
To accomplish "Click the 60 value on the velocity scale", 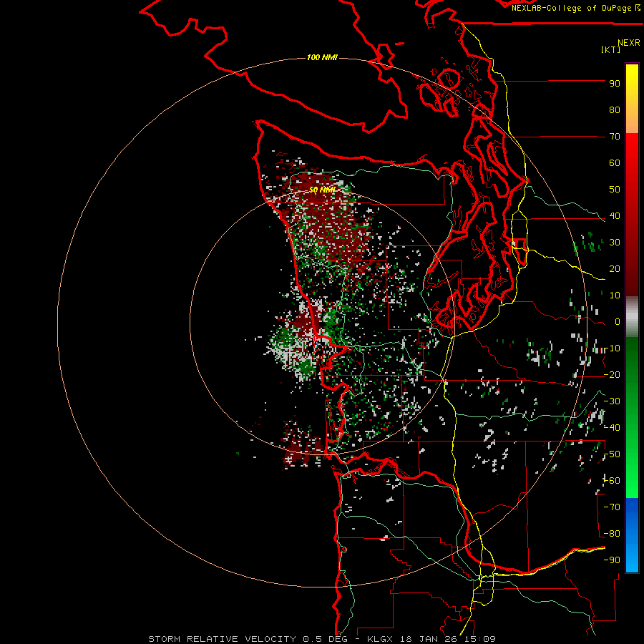I will [x=615, y=163].
